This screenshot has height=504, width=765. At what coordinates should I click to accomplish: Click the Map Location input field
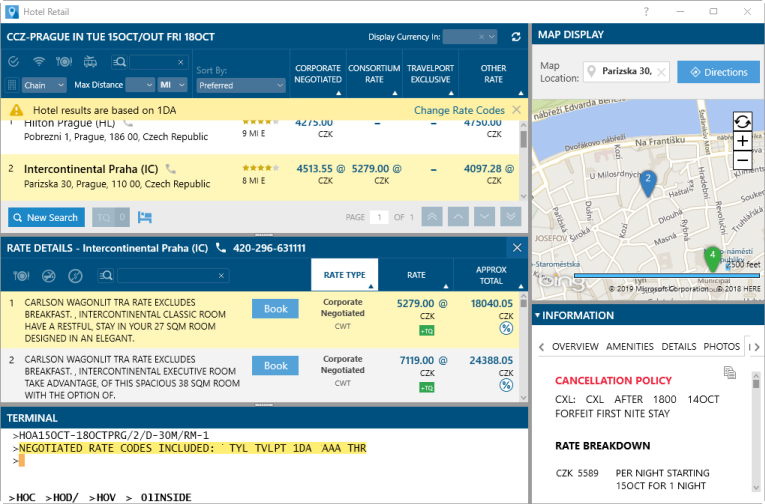627,71
